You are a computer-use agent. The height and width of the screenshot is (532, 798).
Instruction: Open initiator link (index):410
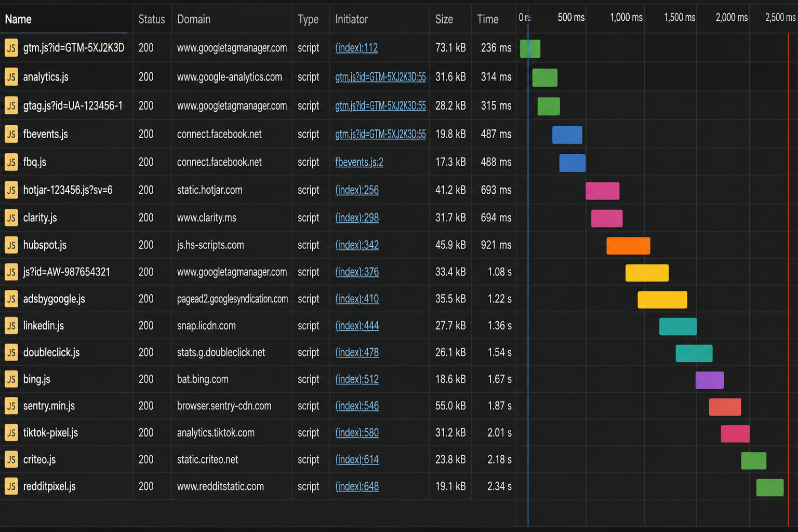tap(357, 299)
